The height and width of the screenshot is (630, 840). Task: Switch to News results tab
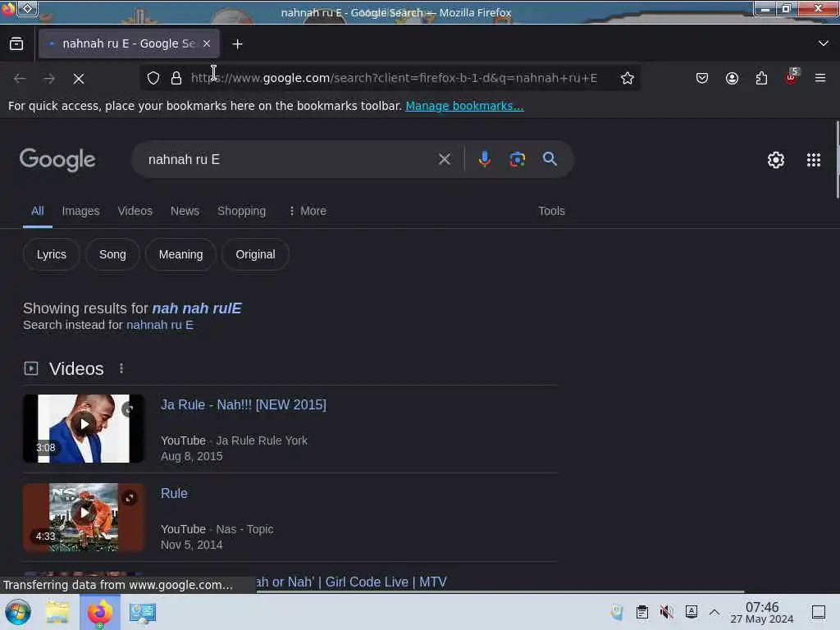point(185,211)
